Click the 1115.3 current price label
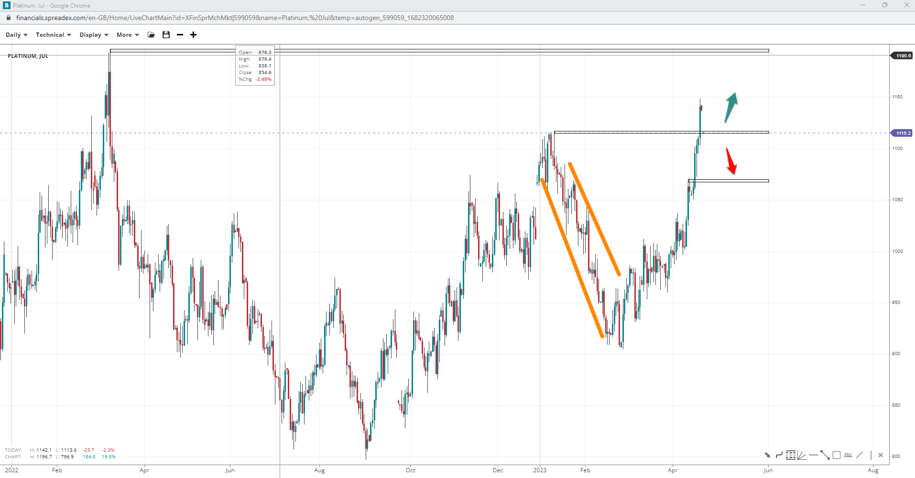 pyautogui.click(x=901, y=133)
